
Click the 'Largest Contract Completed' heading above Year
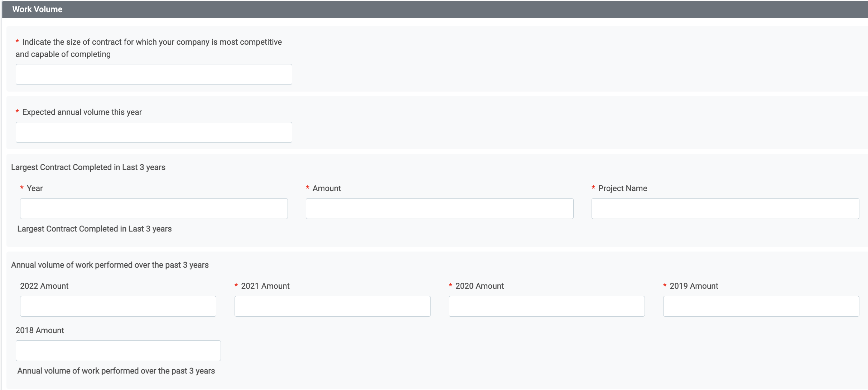pyautogui.click(x=88, y=167)
